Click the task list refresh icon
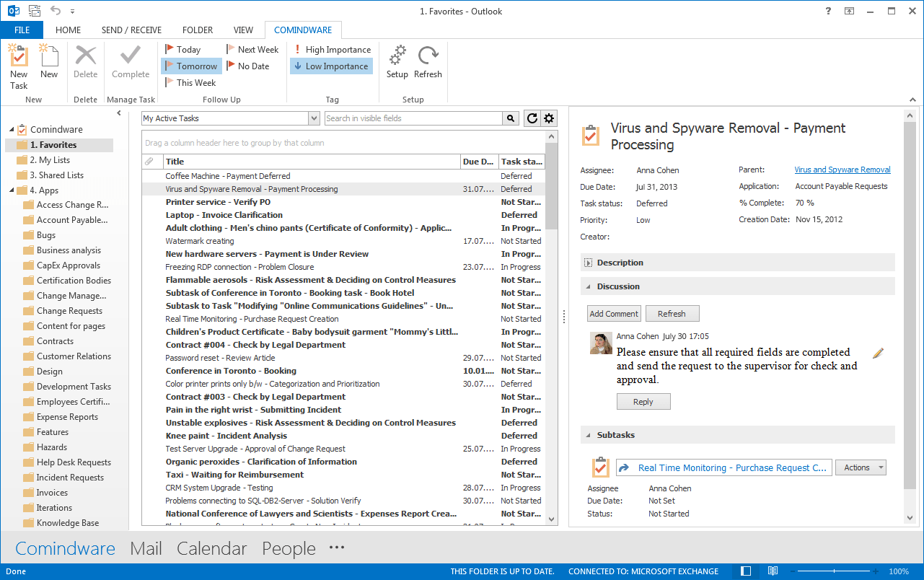 tap(532, 118)
